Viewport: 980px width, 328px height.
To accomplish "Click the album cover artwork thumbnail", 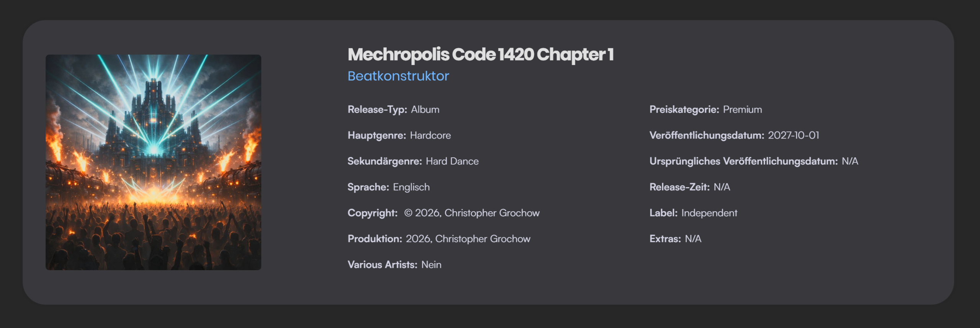I will 153,162.
